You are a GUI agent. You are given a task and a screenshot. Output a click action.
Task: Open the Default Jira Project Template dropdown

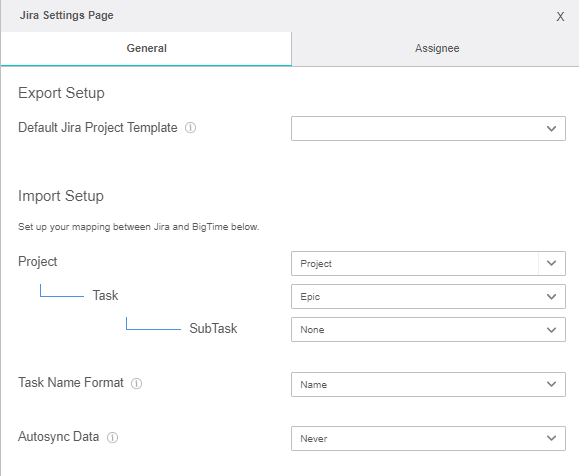tap(428, 129)
